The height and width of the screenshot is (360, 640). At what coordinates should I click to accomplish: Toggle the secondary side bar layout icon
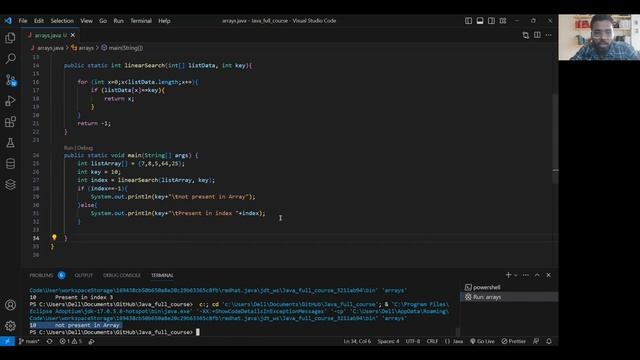tap(491, 20)
